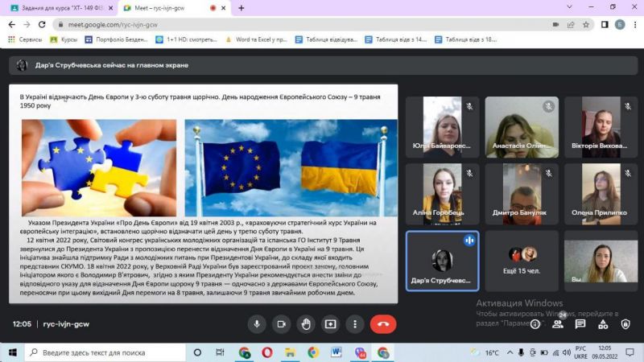
Task: Share this page icon in address bar
Action: (x=571, y=25)
